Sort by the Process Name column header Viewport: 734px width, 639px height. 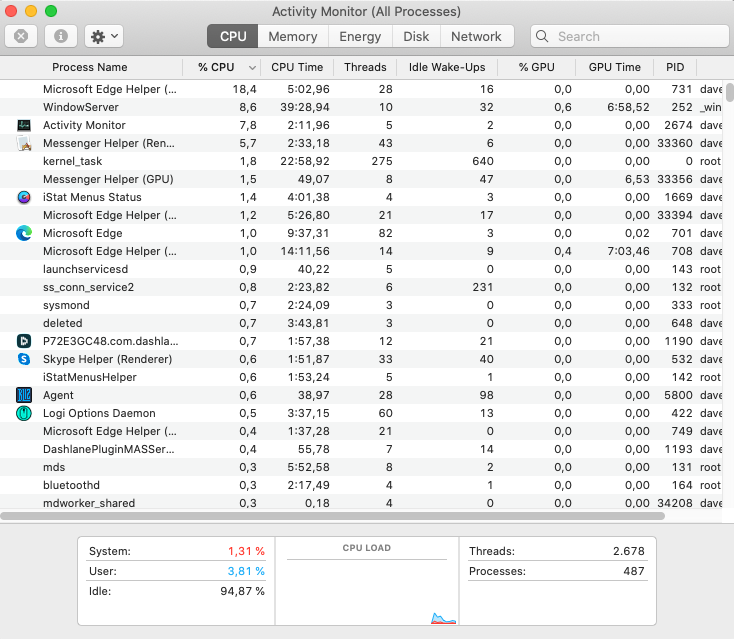[x=90, y=67]
